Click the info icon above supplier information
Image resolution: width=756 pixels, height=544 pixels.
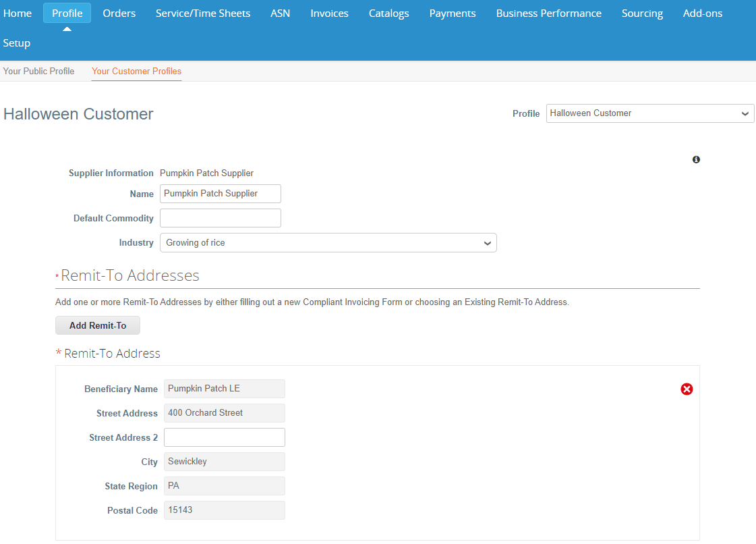tap(696, 160)
